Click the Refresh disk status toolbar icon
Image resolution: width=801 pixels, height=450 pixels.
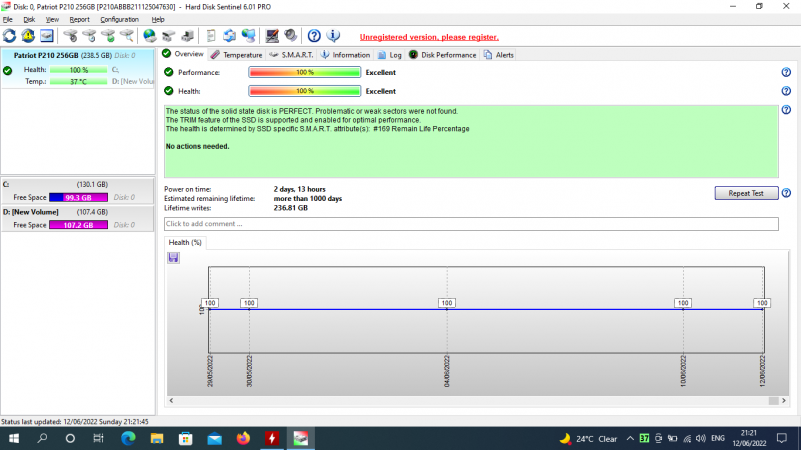coord(9,36)
